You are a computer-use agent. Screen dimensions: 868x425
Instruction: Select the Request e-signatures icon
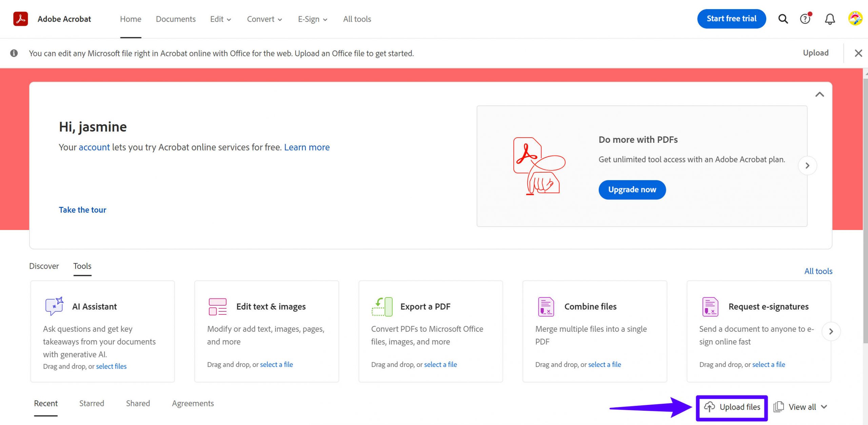pyautogui.click(x=710, y=306)
